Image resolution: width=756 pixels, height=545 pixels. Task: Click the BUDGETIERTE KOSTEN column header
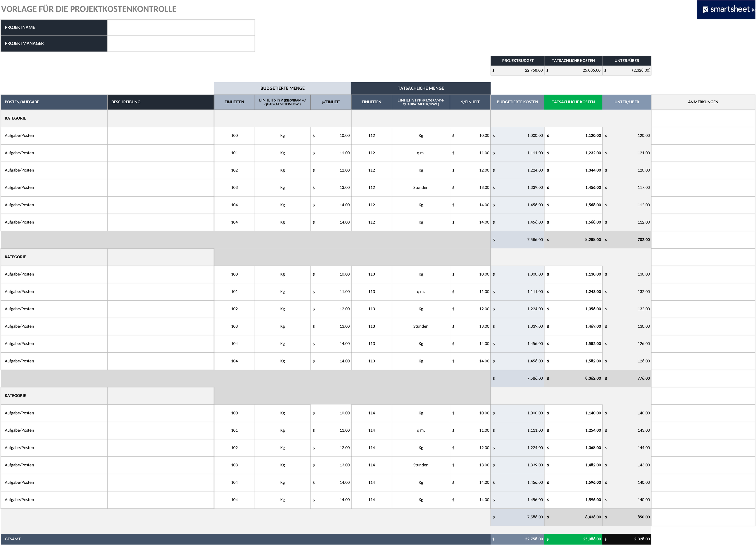(x=518, y=102)
